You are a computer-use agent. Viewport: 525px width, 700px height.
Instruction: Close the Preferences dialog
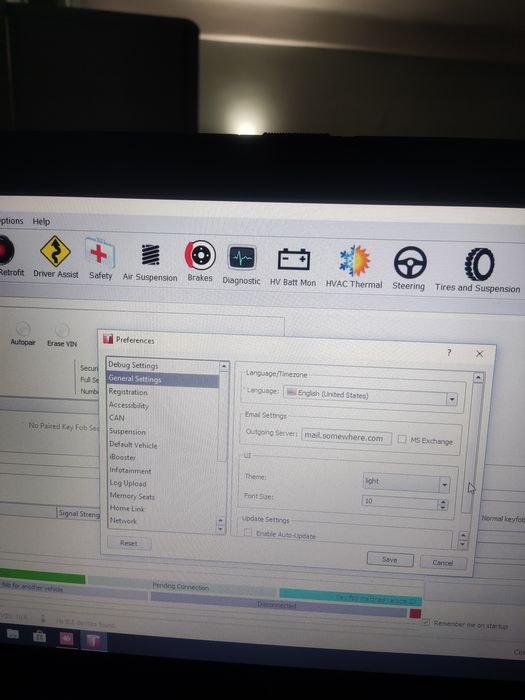(479, 354)
